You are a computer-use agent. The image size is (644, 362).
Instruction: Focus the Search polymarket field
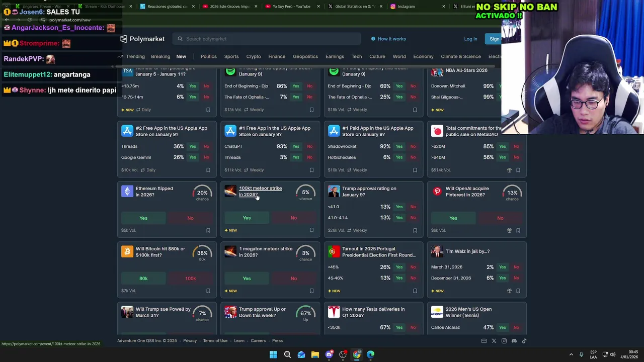click(267, 39)
